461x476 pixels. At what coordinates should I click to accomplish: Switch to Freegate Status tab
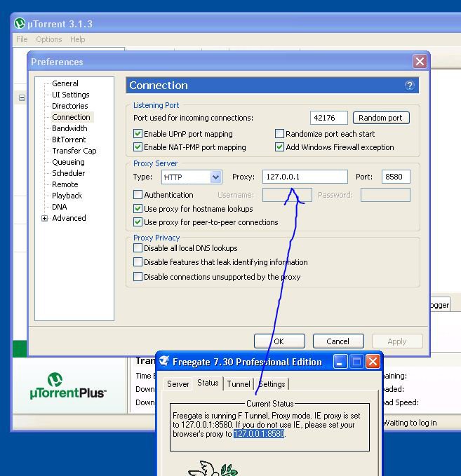(x=208, y=383)
